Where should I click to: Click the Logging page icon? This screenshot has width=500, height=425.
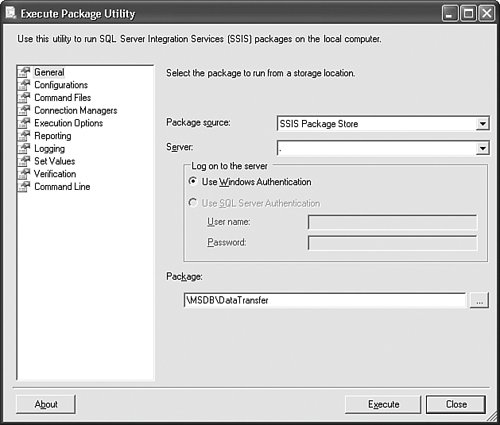coord(24,148)
